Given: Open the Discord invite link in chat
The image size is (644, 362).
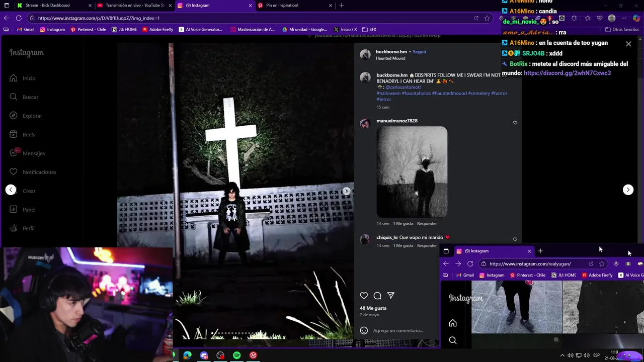Looking at the screenshot, I should [x=567, y=73].
